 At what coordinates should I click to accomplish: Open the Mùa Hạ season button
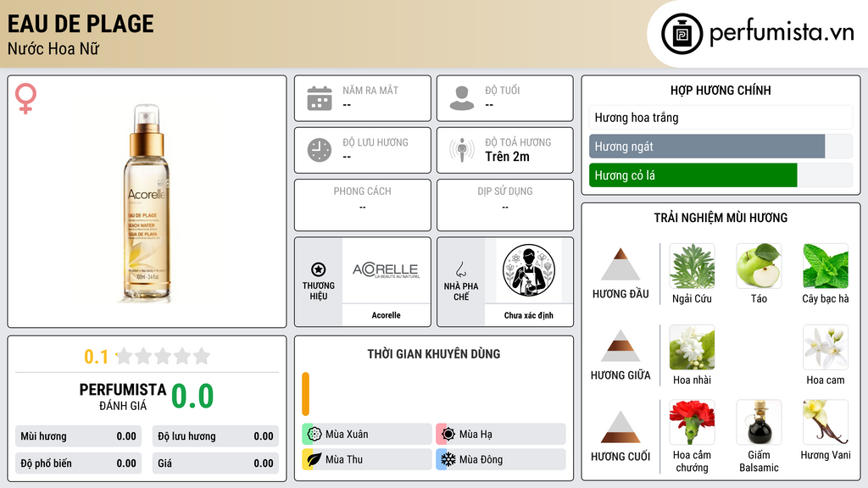tap(501, 434)
